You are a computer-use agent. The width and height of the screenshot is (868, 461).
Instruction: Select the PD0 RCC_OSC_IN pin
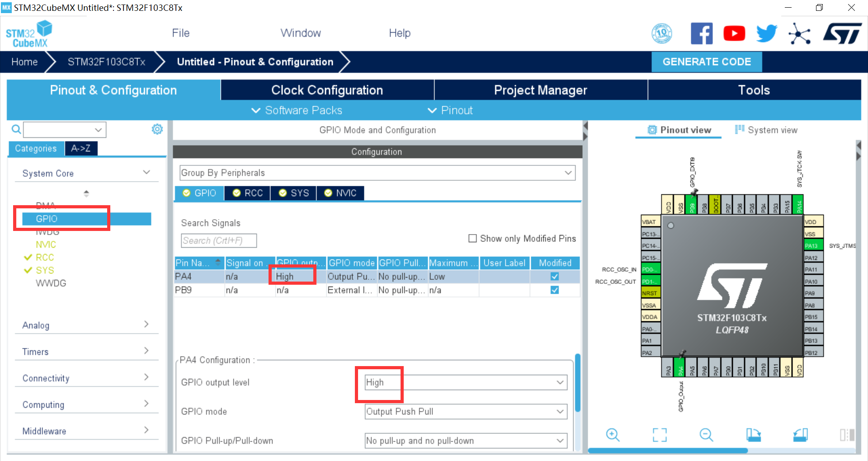click(x=651, y=269)
